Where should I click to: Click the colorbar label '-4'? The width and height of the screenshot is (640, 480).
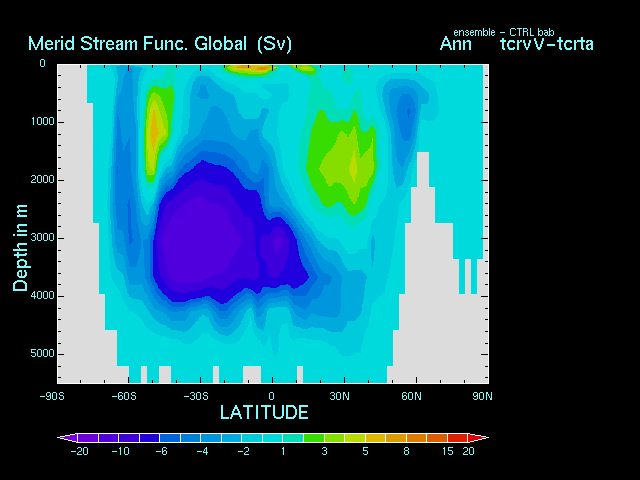(x=202, y=451)
